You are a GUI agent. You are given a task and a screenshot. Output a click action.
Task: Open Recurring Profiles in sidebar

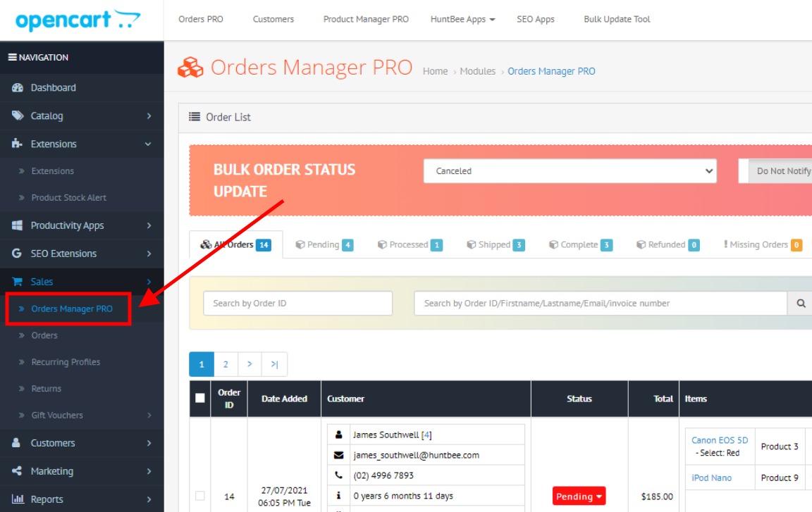click(x=66, y=362)
